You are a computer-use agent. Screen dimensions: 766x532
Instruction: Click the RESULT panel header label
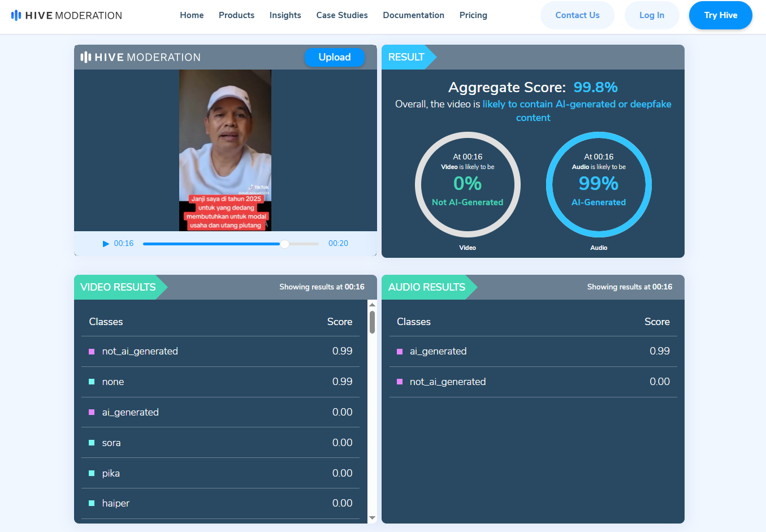coord(406,57)
